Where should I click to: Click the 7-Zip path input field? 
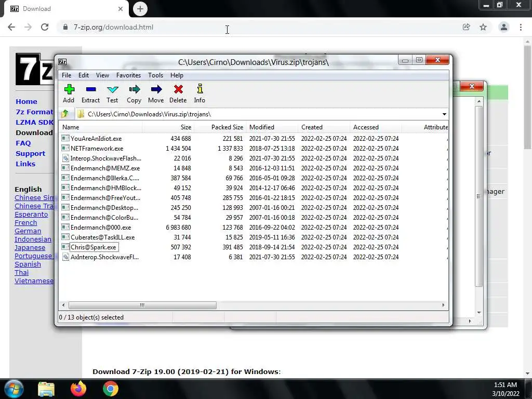pos(258,114)
